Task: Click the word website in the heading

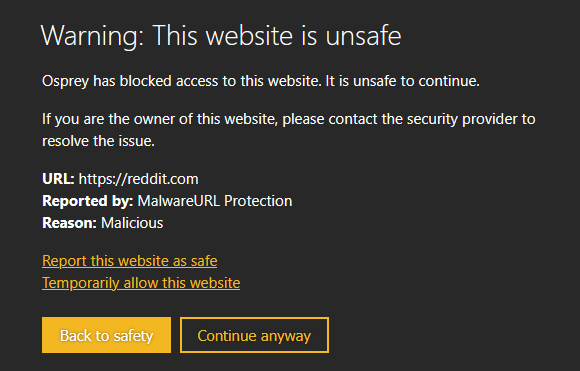Action: click(x=250, y=36)
